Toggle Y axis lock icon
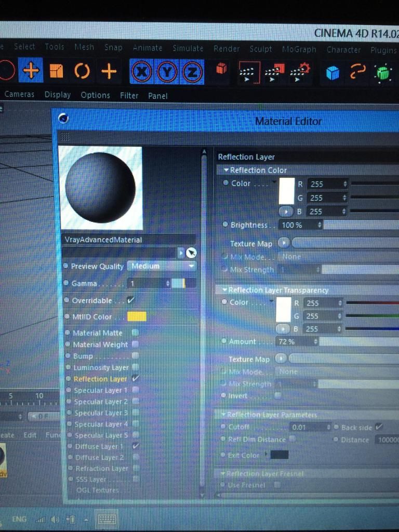399x532 pixels. tap(167, 72)
